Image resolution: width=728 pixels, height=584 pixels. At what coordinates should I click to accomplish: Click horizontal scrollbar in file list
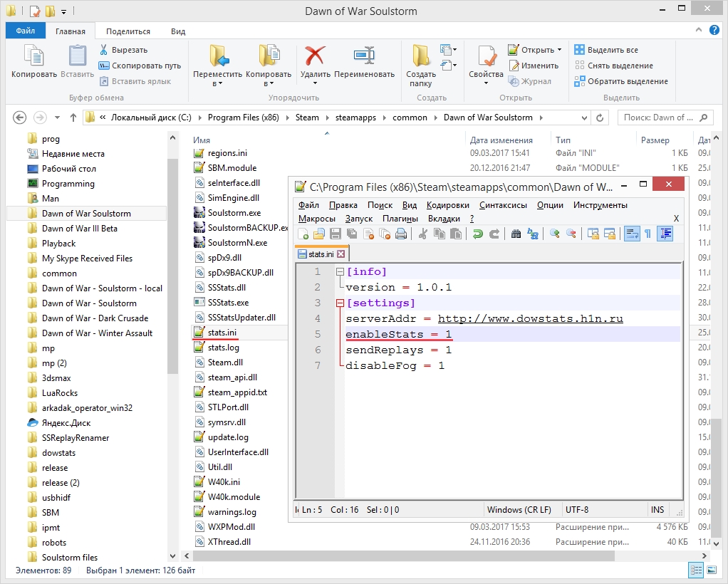[403, 556]
